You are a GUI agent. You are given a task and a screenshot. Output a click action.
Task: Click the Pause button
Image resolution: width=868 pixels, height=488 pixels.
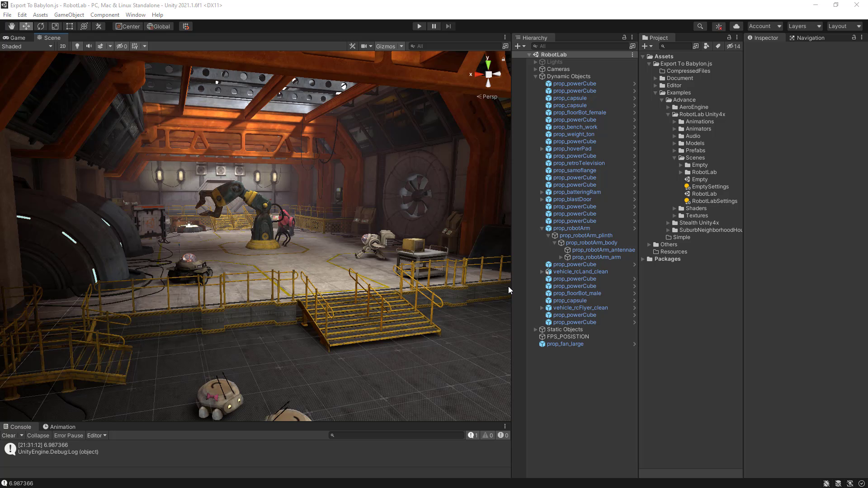tap(434, 26)
